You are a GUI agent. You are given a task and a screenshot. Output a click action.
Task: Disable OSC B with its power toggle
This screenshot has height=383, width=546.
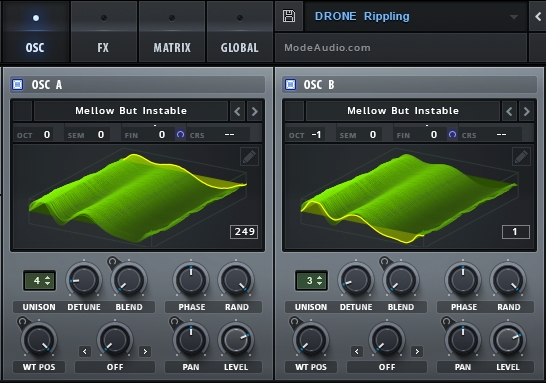(290, 85)
